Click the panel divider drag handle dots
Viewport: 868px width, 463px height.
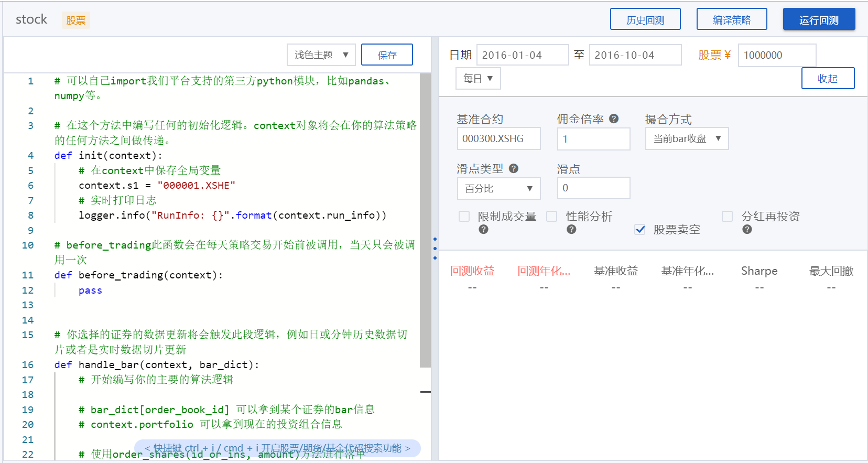pyautogui.click(x=435, y=249)
